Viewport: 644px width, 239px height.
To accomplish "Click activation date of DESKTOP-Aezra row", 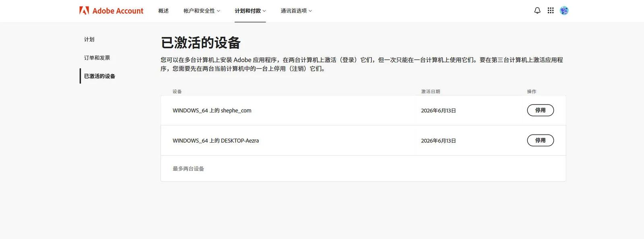I will [438, 141].
